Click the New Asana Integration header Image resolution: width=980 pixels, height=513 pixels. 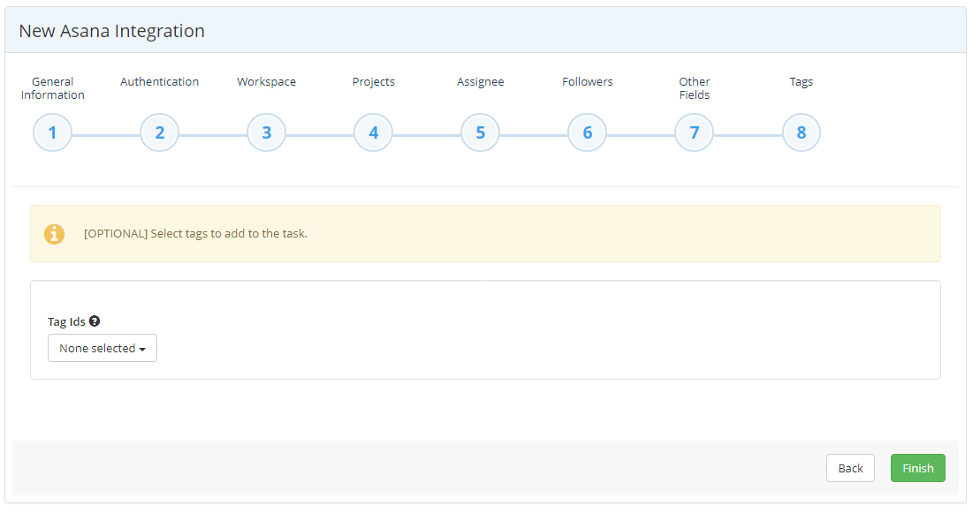click(111, 30)
